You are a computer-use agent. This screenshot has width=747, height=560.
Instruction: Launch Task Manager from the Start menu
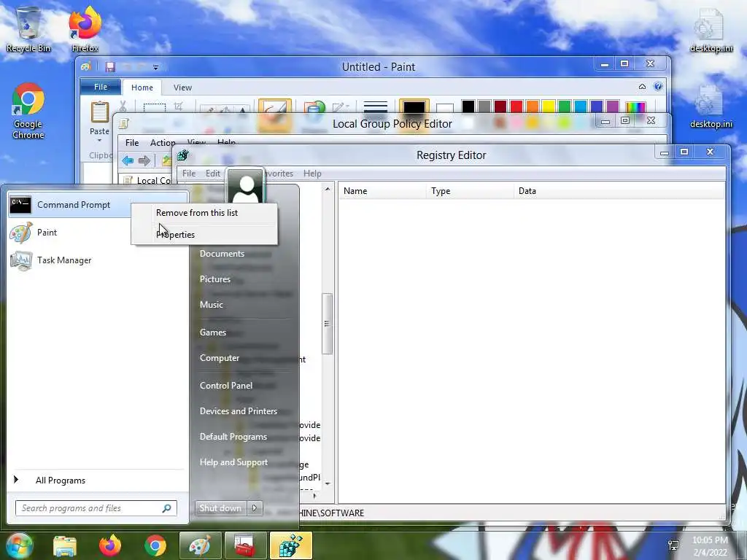point(98,260)
